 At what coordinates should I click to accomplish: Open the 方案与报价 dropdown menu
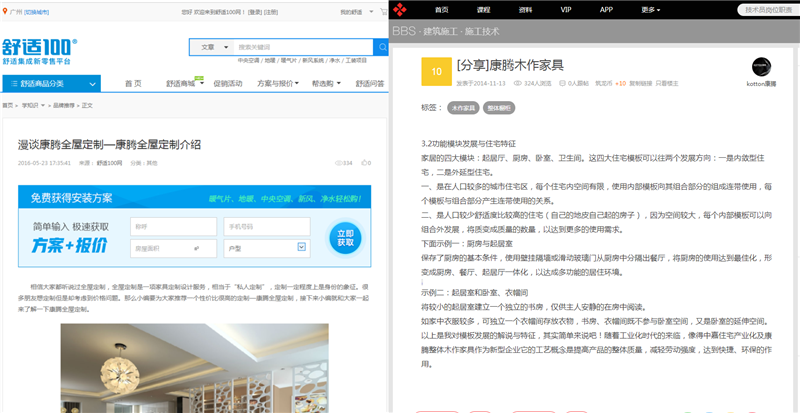point(278,84)
